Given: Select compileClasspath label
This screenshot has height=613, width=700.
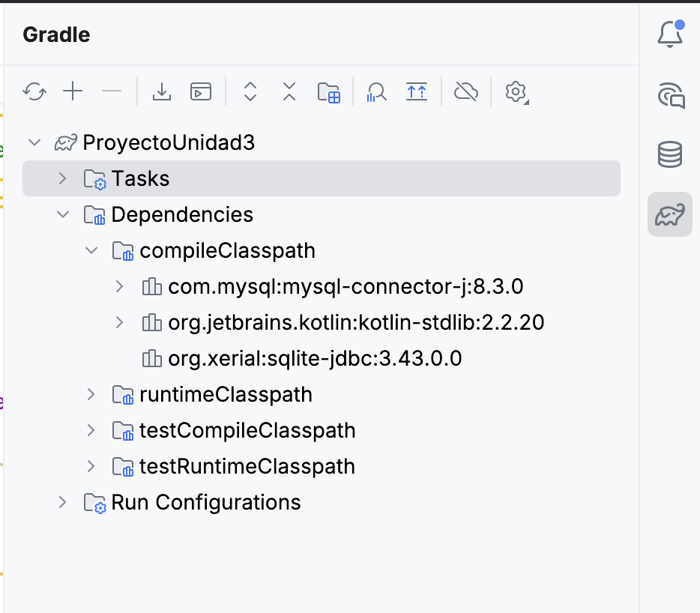Looking at the screenshot, I should [228, 250].
